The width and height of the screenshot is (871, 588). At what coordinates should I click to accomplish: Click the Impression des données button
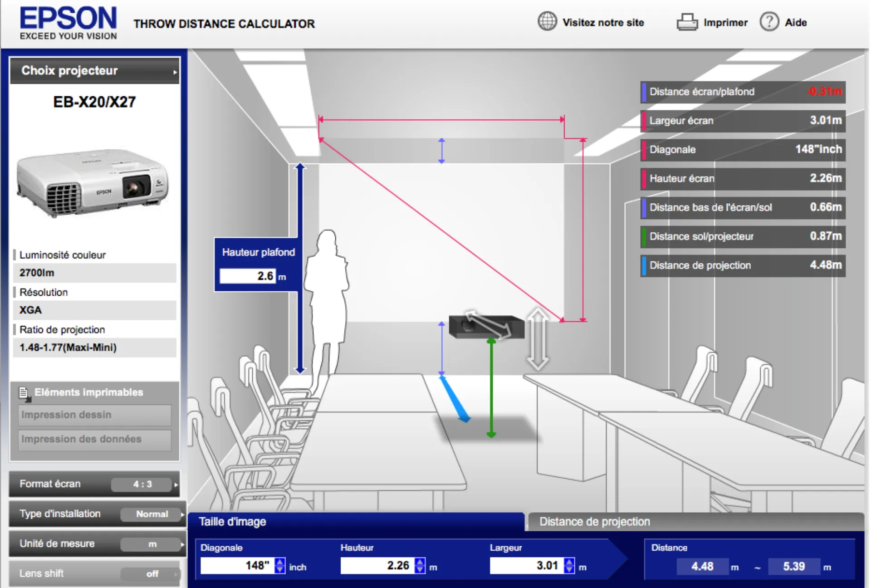[x=94, y=439]
